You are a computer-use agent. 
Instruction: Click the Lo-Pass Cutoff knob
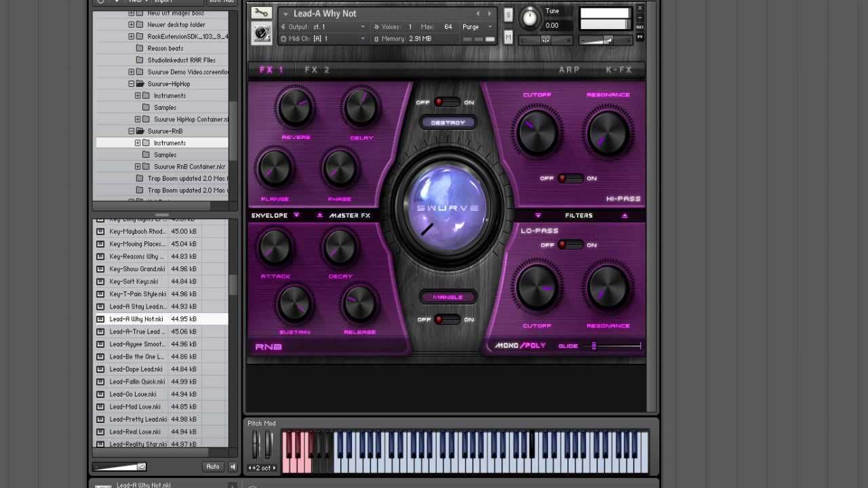click(538, 287)
